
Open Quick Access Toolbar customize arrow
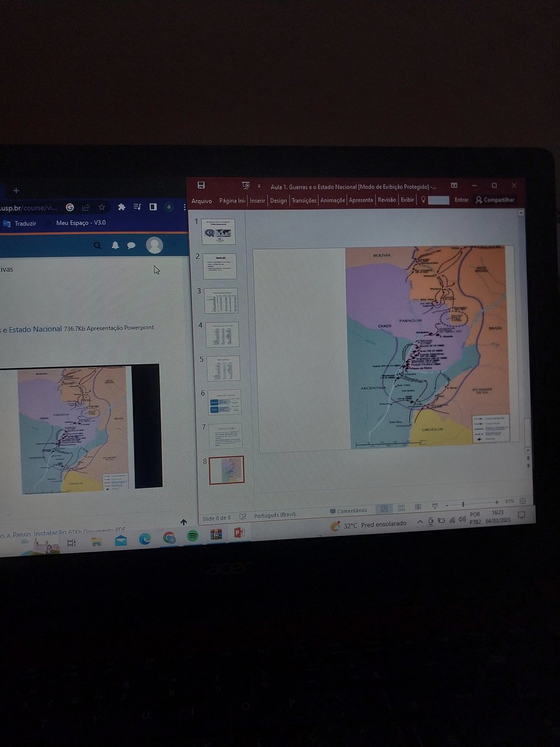(258, 186)
